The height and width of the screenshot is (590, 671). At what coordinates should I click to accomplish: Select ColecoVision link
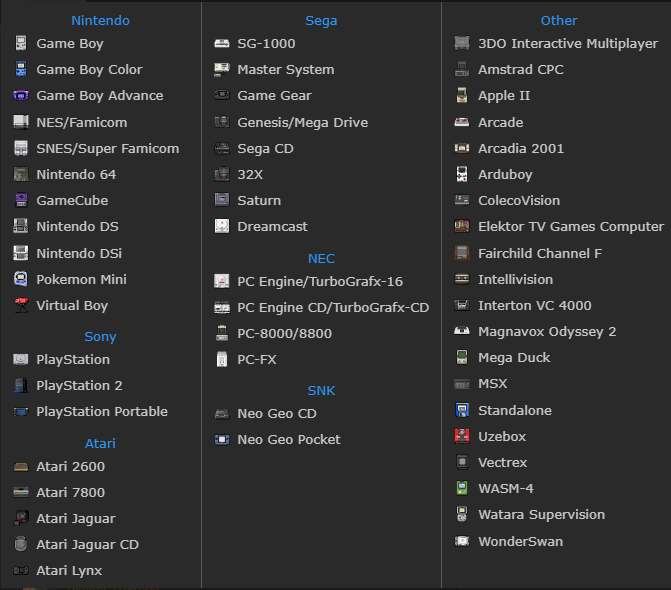point(519,200)
